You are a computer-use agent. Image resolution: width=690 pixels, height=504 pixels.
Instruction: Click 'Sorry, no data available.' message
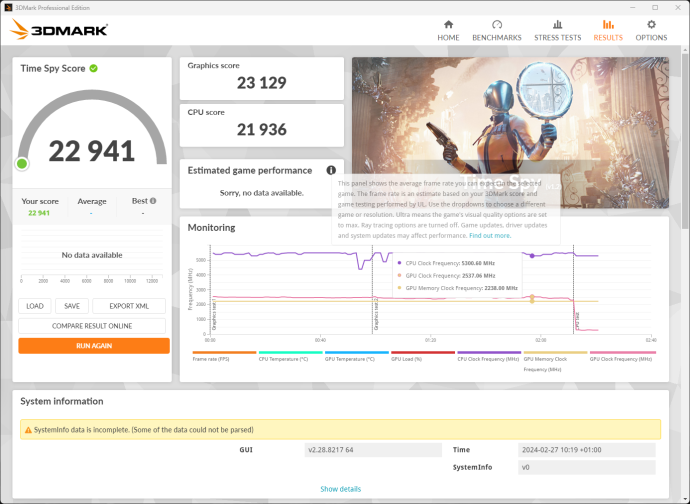pyautogui.click(x=261, y=193)
